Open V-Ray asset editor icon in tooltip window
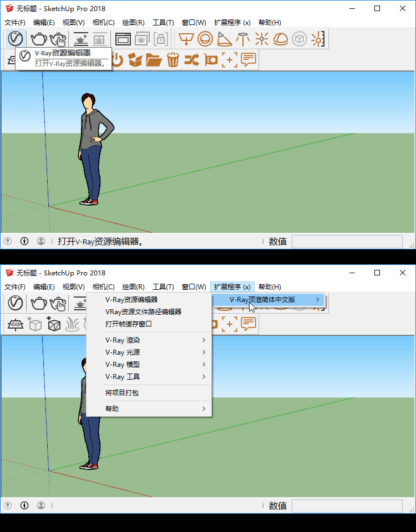The width and height of the screenshot is (416, 532). pyautogui.click(x=16, y=39)
